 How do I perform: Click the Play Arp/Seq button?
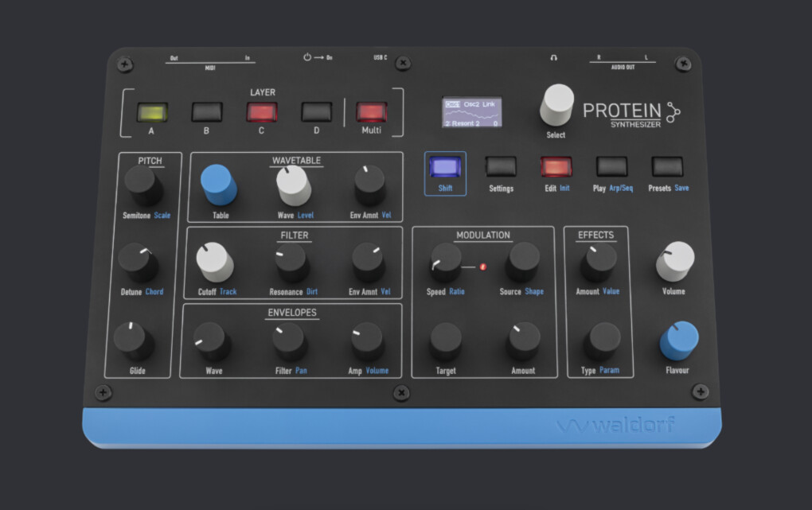(x=611, y=167)
